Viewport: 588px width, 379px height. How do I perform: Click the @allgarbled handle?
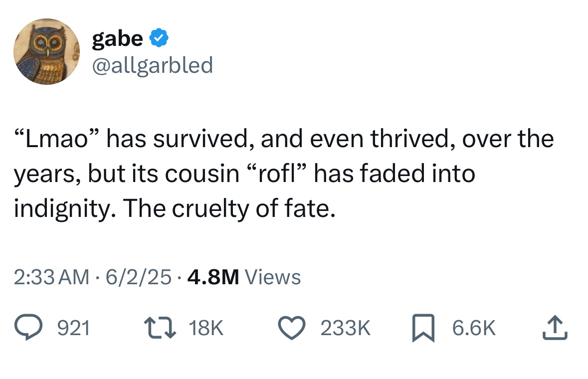[152, 65]
